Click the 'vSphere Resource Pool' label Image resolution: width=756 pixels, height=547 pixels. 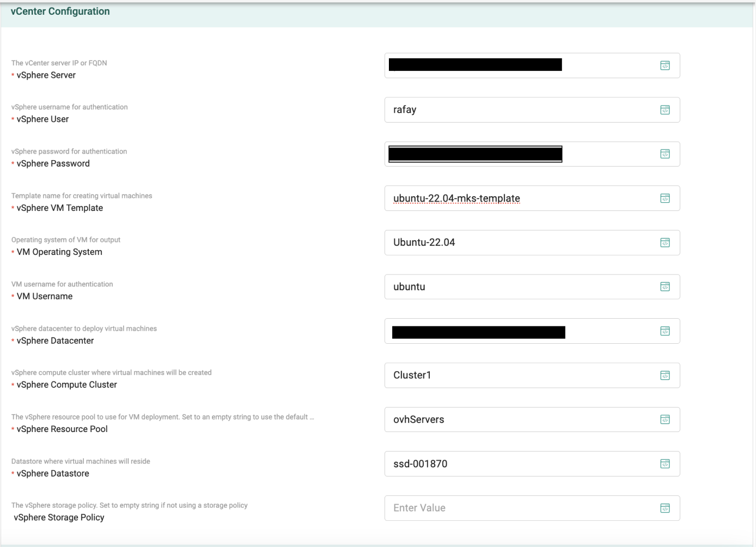click(x=62, y=429)
